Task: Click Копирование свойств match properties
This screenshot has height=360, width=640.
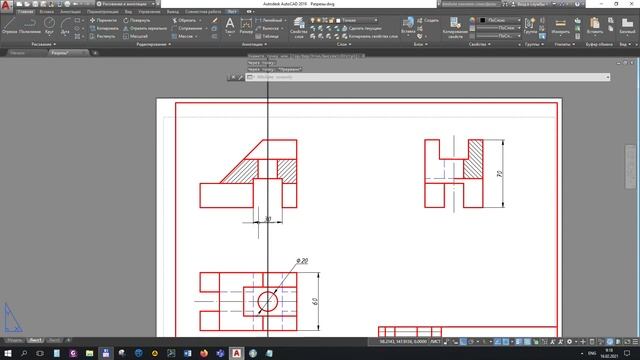Action: coord(455,28)
